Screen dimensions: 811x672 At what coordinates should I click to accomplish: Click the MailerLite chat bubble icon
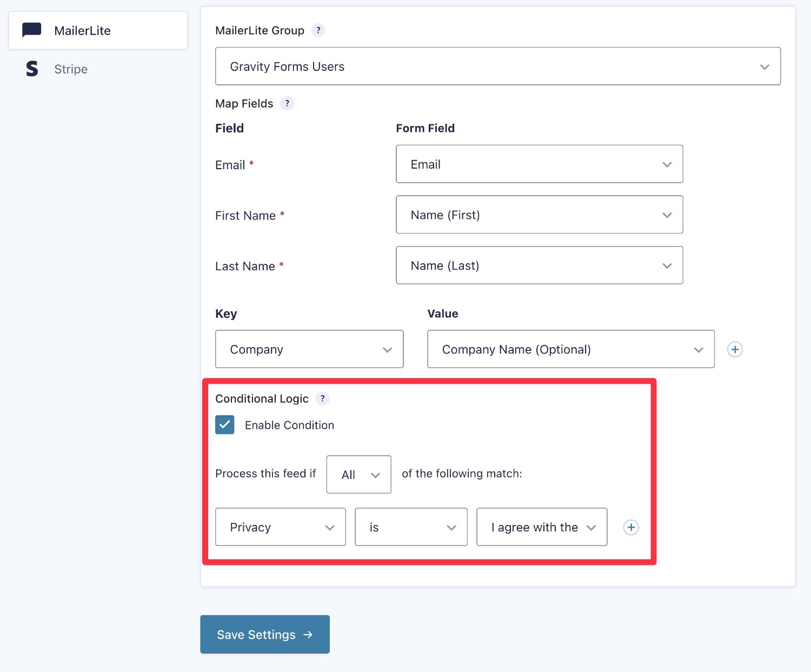31,30
